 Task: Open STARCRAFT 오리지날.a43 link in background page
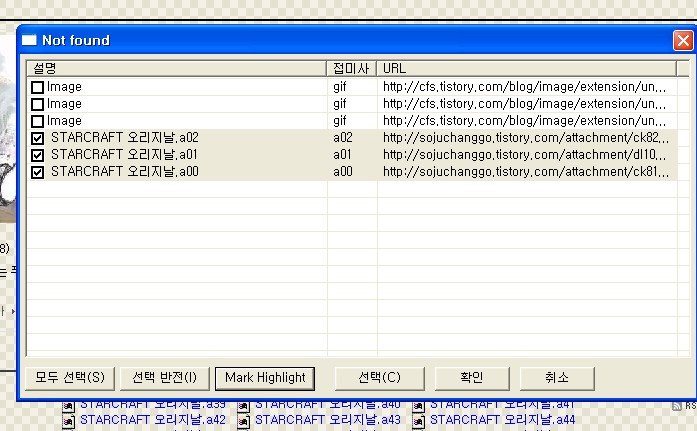click(x=328, y=420)
